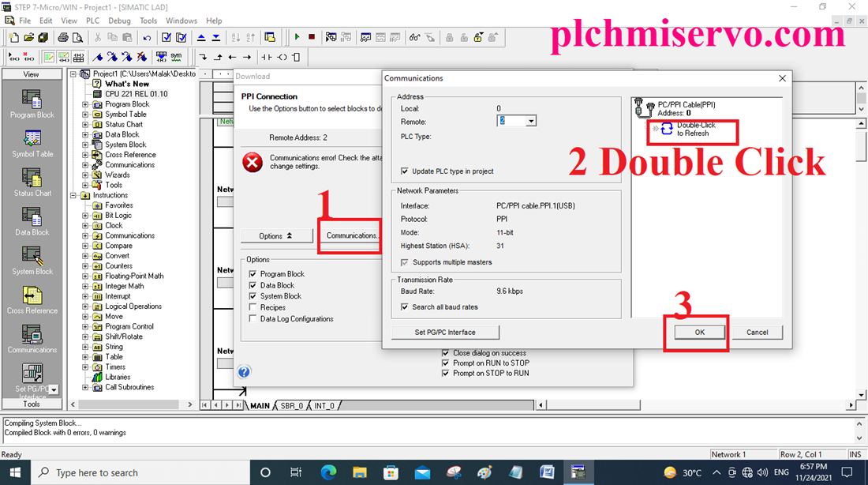Screen dimensions: 868x485
Task: Open Data Block in View sidebar
Action: pos(32,222)
